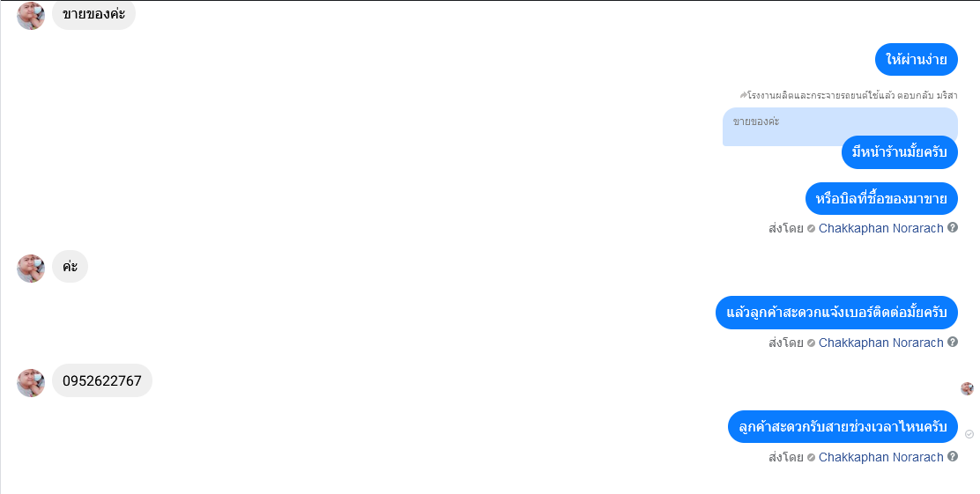Click the small seen-by avatar at right edge
Screen dimensions: 980x494
[x=967, y=388]
